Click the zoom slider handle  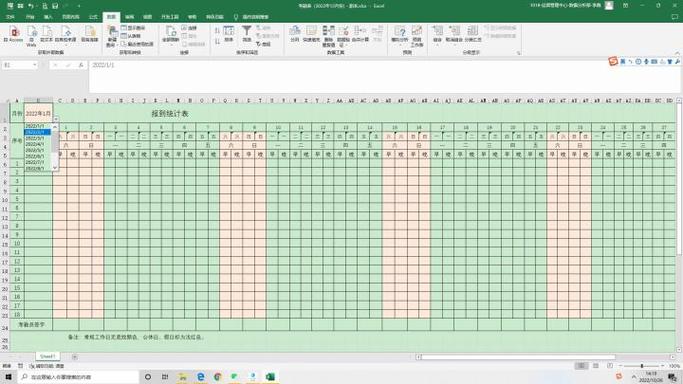(x=642, y=366)
